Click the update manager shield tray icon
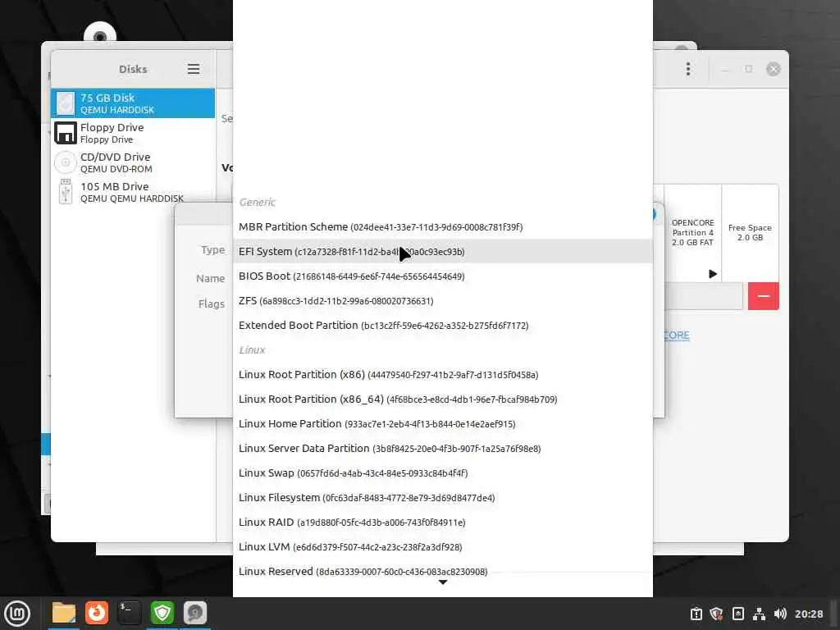Viewport: 840px width, 630px height. (x=717, y=614)
